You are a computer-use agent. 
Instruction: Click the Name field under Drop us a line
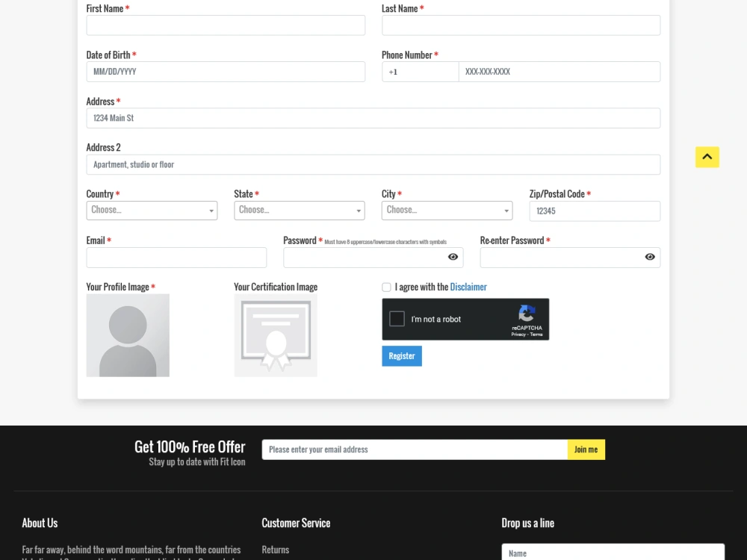[613, 553]
